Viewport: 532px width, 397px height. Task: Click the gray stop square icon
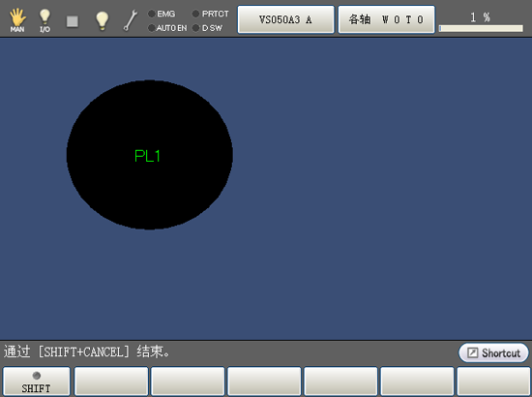tap(73, 21)
